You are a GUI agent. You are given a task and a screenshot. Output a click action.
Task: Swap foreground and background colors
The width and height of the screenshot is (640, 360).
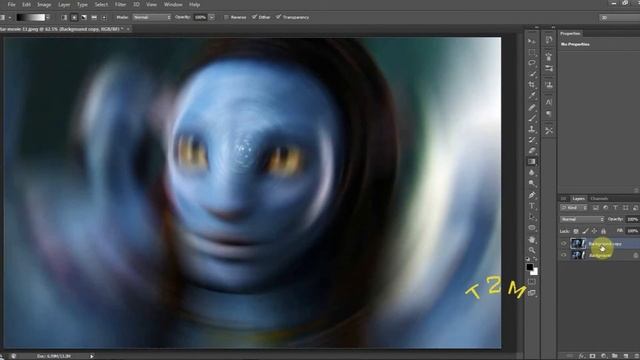tap(536, 260)
